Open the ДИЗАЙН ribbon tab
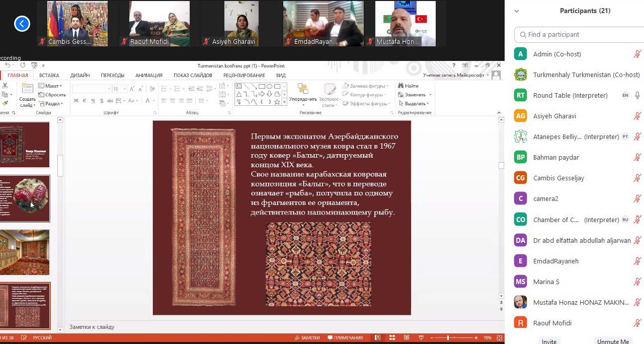Viewport: 644px width, 344px height. point(80,76)
